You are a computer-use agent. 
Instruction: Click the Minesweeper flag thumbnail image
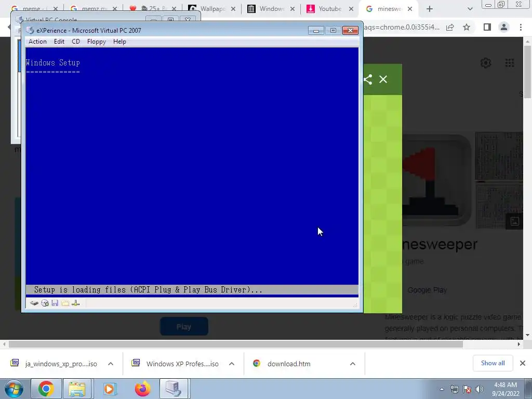[436, 180]
